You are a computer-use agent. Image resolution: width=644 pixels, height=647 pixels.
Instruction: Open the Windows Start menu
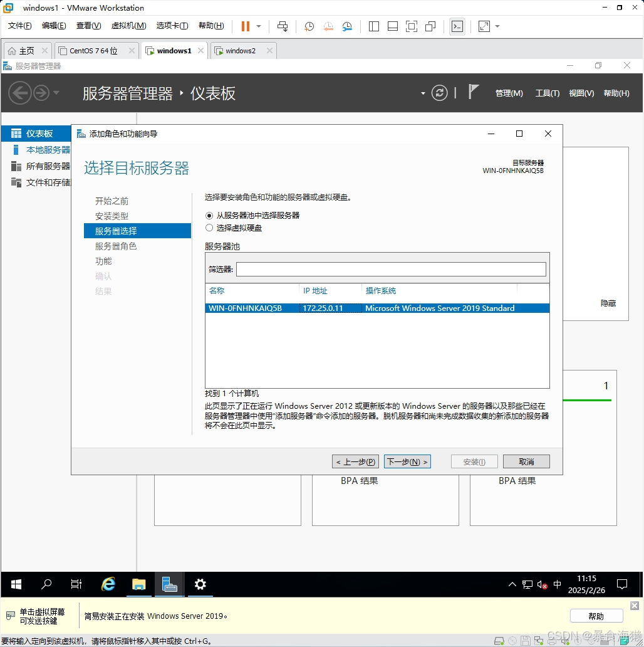[x=16, y=584]
